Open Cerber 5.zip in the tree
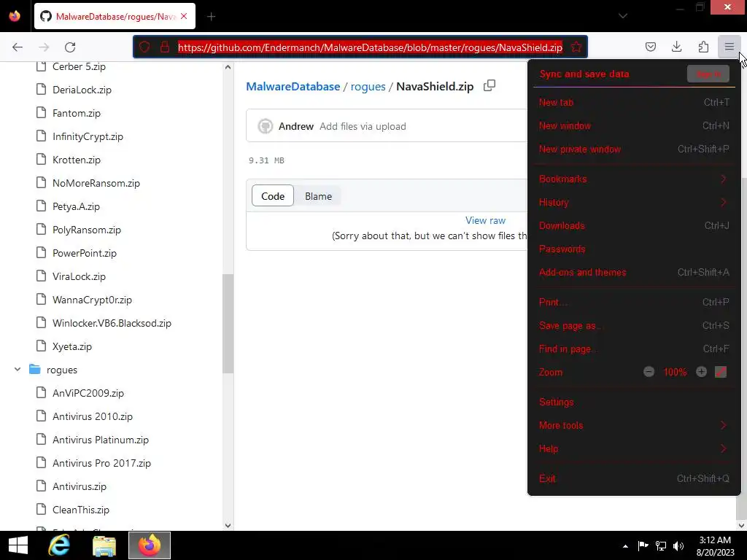Screen dimensions: 747x560 point(79,66)
